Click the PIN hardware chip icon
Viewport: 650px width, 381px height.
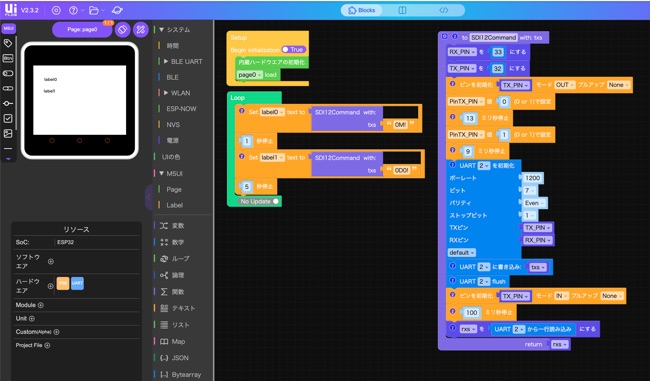point(63,283)
